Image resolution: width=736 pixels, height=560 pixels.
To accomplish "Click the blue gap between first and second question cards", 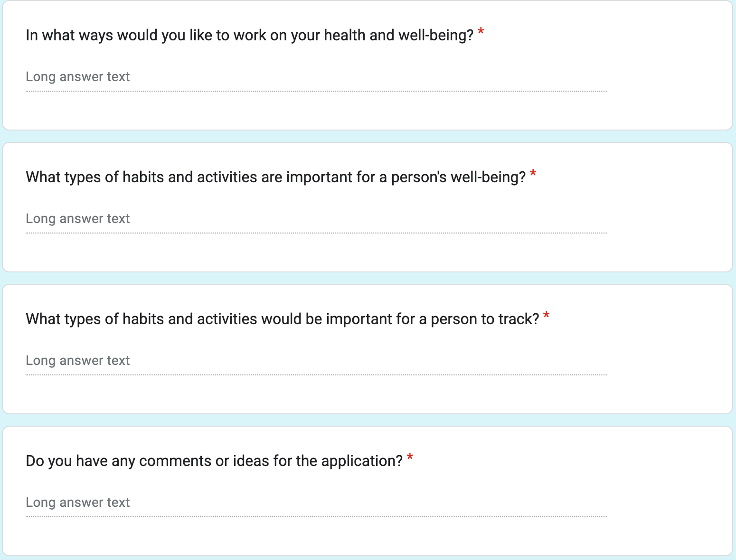I will click(368, 136).
